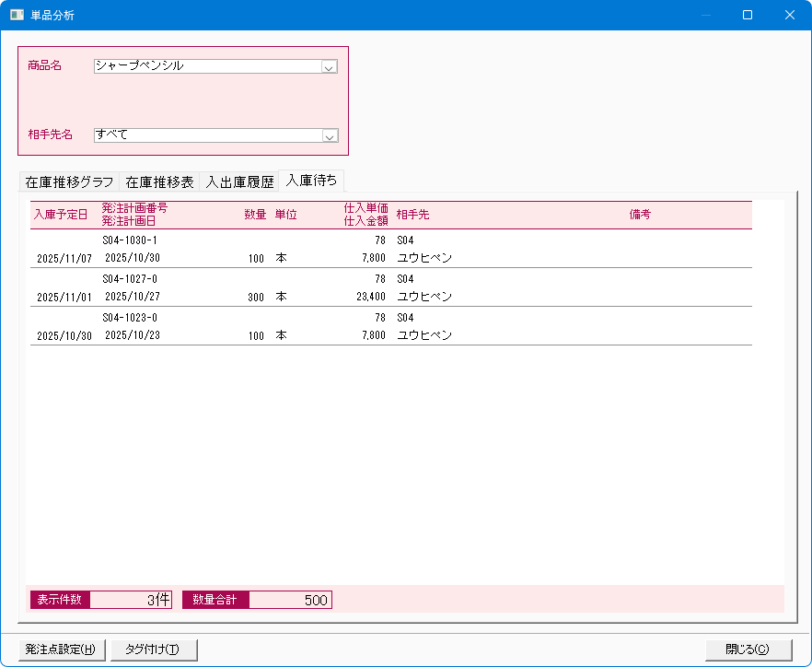Select the 入出庫履歴 tab

(x=239, y=181)
